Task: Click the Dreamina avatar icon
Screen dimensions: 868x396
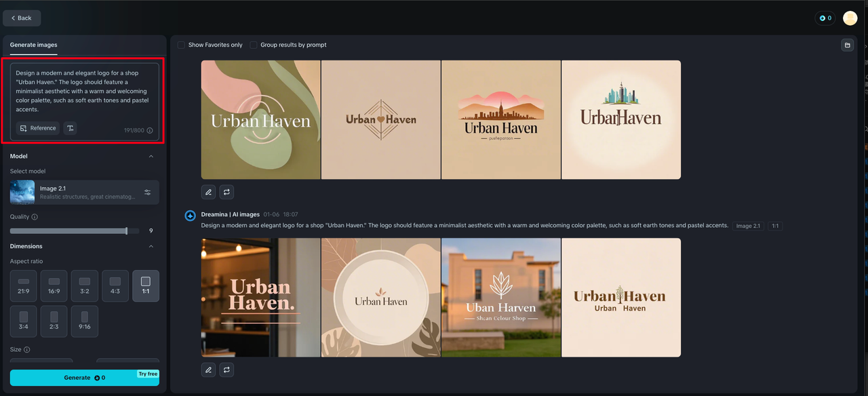Action: tap(191, 216)
